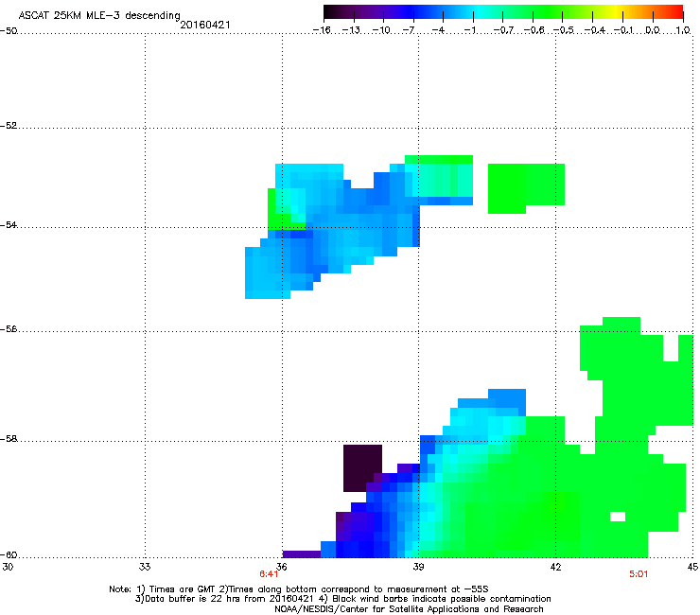The width and height of the screenshot is (700, 615).
Task: Click the 33 longitude axis label
Action: coord(145,567)
